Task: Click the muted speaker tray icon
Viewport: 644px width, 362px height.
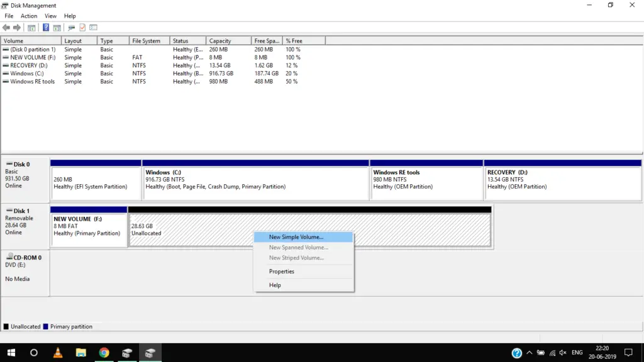Action: coord(563,353)
